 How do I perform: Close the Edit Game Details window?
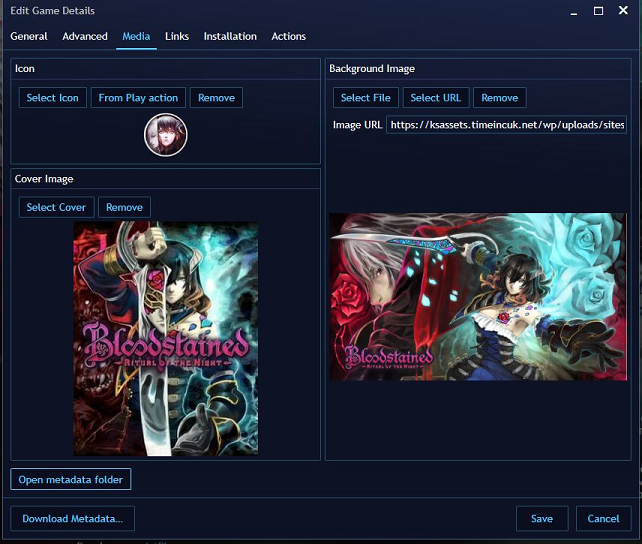[x=623, y=10]
